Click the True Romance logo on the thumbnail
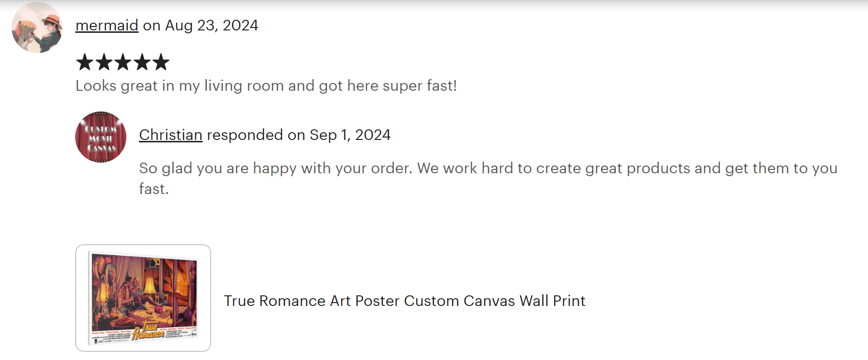 tap(148, 332)
